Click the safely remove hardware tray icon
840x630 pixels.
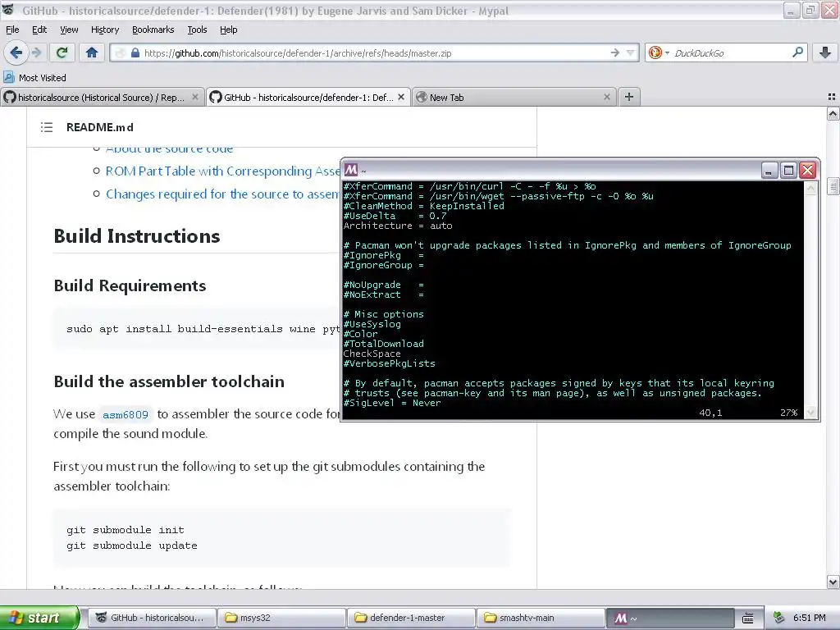pyautogui.click(x=778, y=618)
